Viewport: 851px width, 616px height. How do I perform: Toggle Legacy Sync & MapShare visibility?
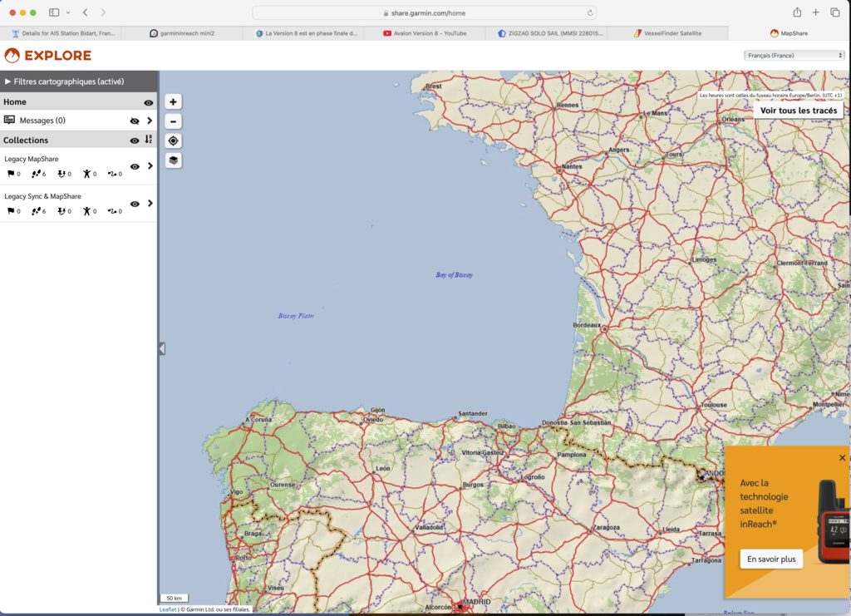pyautogui.click(x=135, y=204)
